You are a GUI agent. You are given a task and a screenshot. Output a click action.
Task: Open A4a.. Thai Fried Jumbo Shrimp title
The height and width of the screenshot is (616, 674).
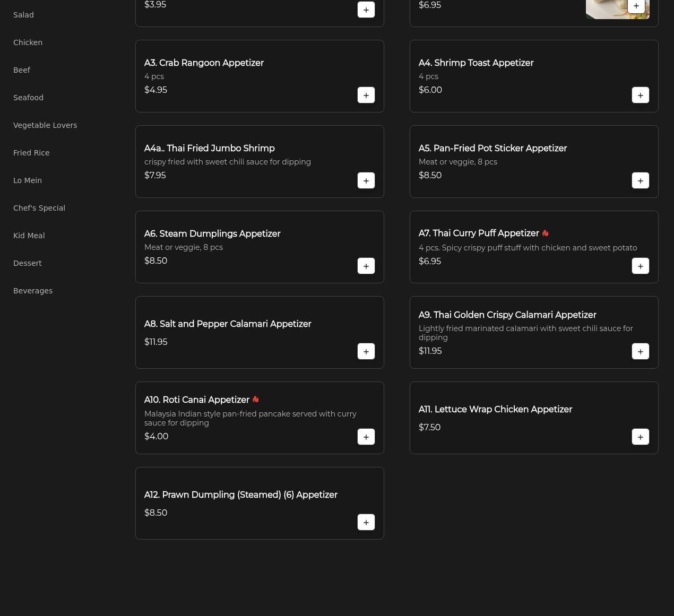[x=210, y=148]
